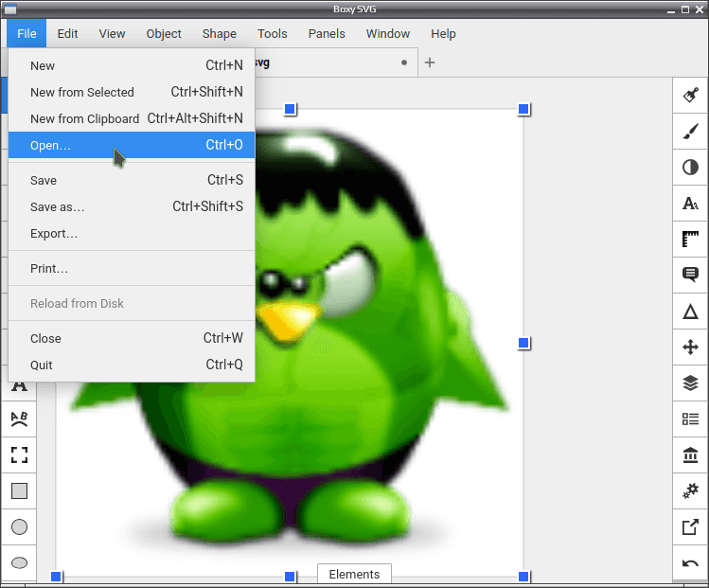Choose Quit in the File menu
The image size is (709, 588).
(x=132, y=365)
